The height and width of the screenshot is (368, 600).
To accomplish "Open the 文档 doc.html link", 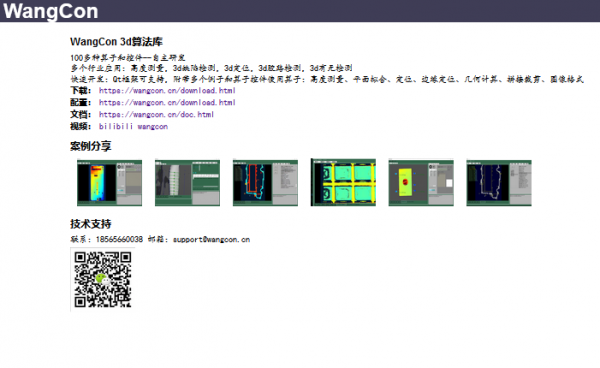I will [156, 114].
